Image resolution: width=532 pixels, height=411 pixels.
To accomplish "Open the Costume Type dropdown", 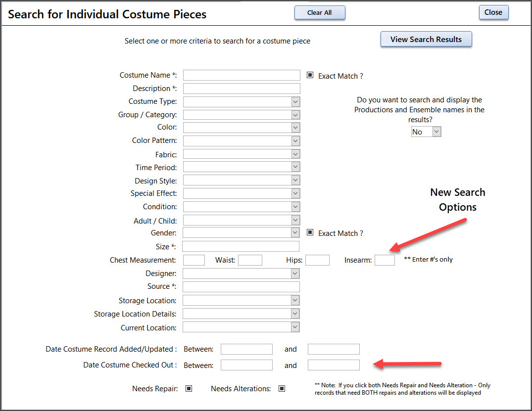I will click(x=295, y=102).
